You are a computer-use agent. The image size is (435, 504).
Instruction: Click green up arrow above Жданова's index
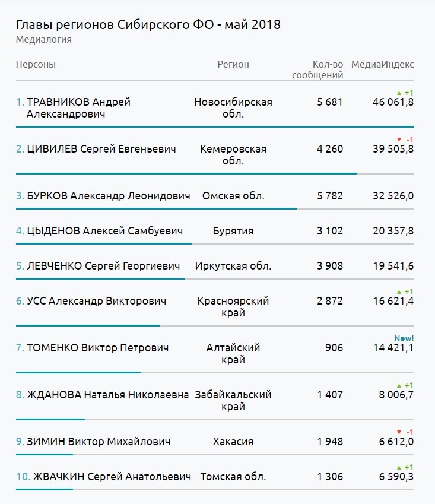click(x=399, y=385)
